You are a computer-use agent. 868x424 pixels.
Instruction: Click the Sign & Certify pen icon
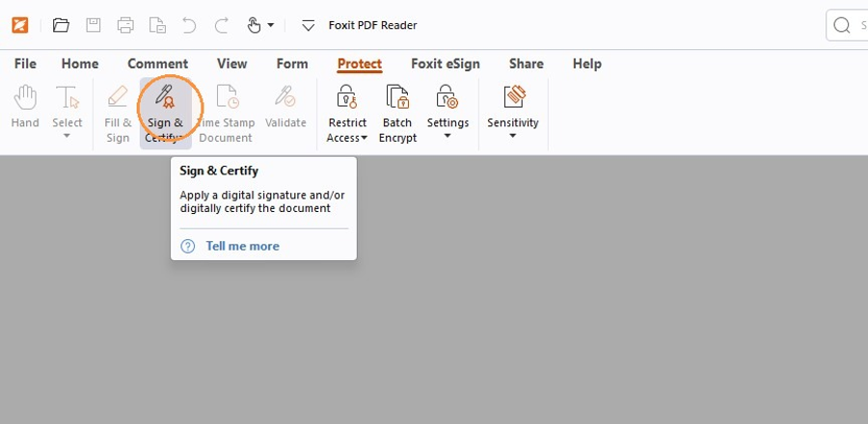click(x=165, y=96)
